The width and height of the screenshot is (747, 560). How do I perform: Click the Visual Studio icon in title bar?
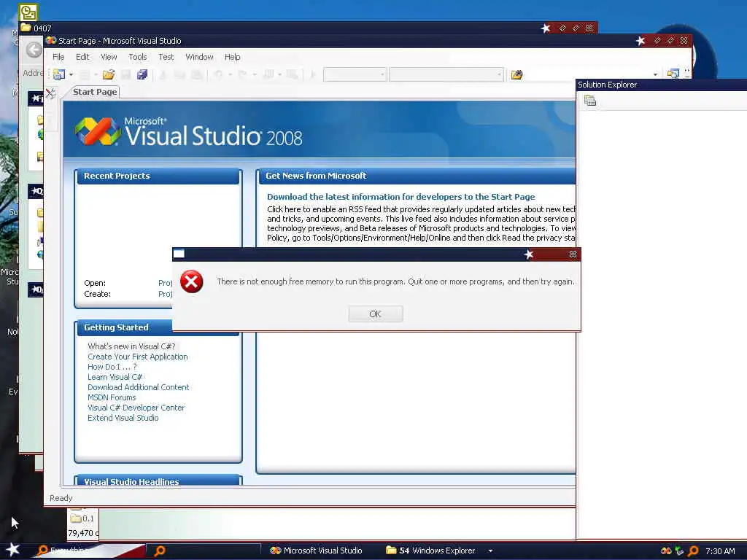coord(51,41)
